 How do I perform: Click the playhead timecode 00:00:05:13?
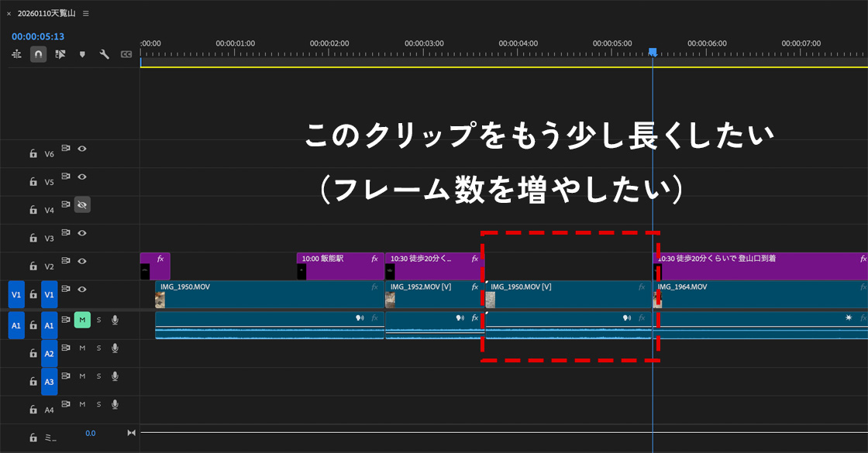tap(38, 36)
